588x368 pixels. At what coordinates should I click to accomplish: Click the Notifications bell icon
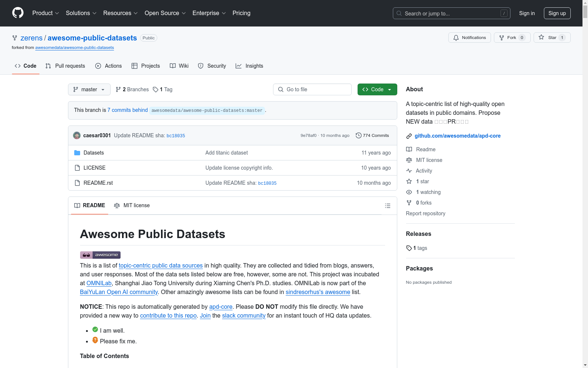tap(456, 38)
